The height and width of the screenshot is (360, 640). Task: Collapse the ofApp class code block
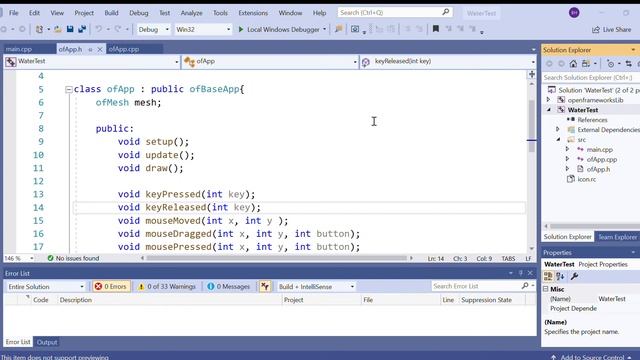tap(69, 89)
